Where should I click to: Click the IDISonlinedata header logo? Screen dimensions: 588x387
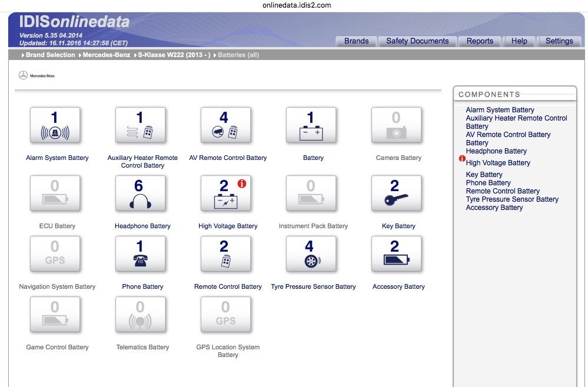pyautogui.click(x=74, y=22)
